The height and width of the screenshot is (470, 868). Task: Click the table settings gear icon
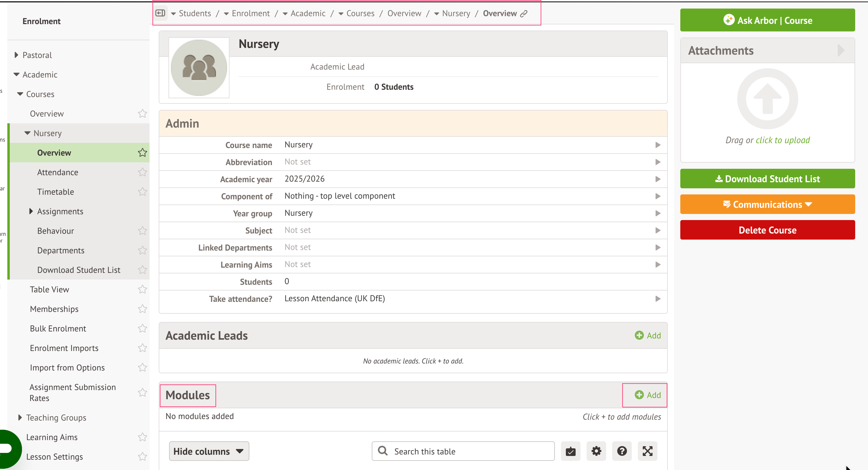click(596, 451)
